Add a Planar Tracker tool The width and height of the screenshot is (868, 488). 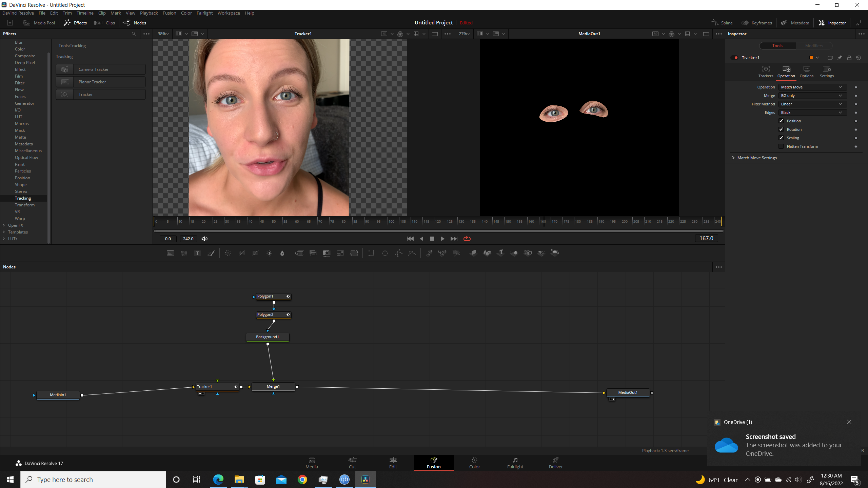101,82
